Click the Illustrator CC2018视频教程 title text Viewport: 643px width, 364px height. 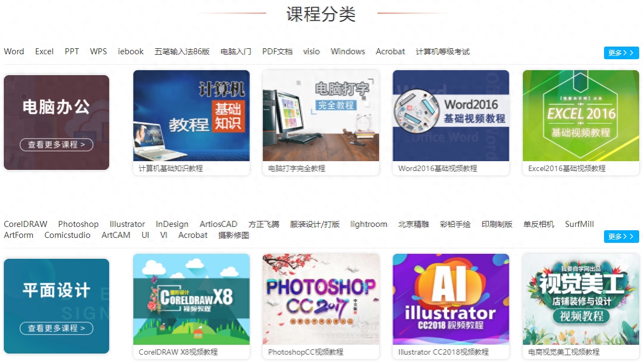[443, 352]
